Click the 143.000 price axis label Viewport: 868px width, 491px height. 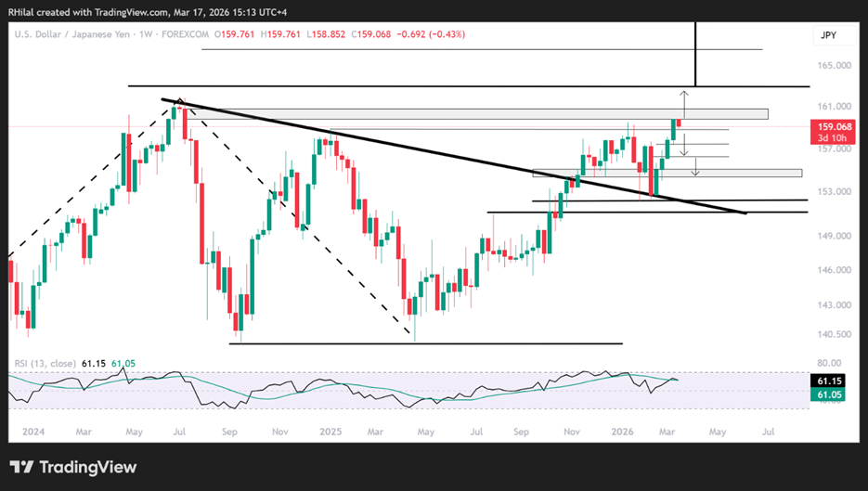835,305
